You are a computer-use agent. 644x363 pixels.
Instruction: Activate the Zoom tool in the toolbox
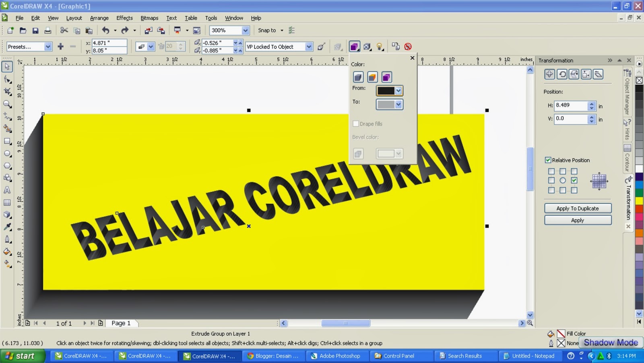pos(7,104)
